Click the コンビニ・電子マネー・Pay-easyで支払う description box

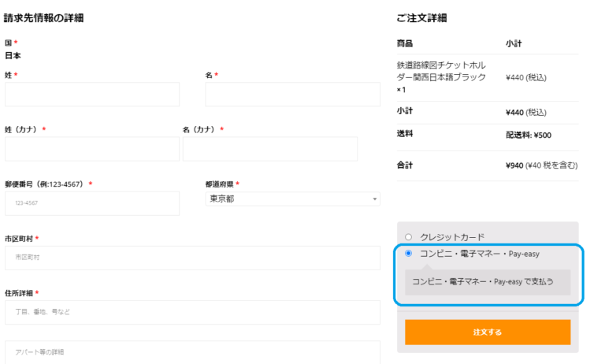coord(488,282)
